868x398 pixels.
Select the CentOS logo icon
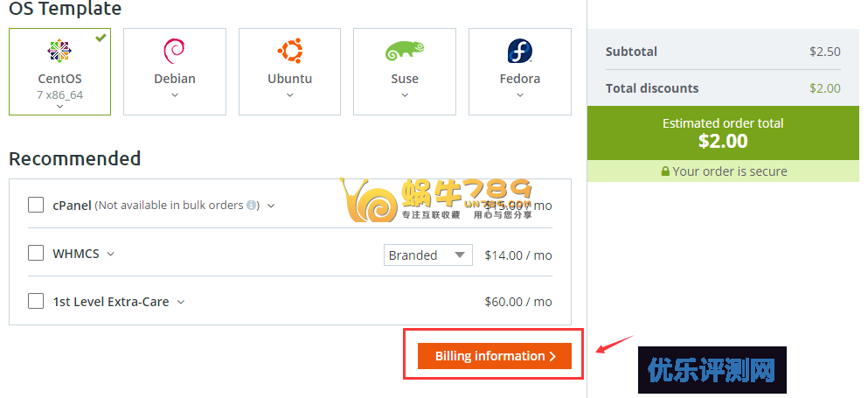pyautogui.click(x=59, y=51)
